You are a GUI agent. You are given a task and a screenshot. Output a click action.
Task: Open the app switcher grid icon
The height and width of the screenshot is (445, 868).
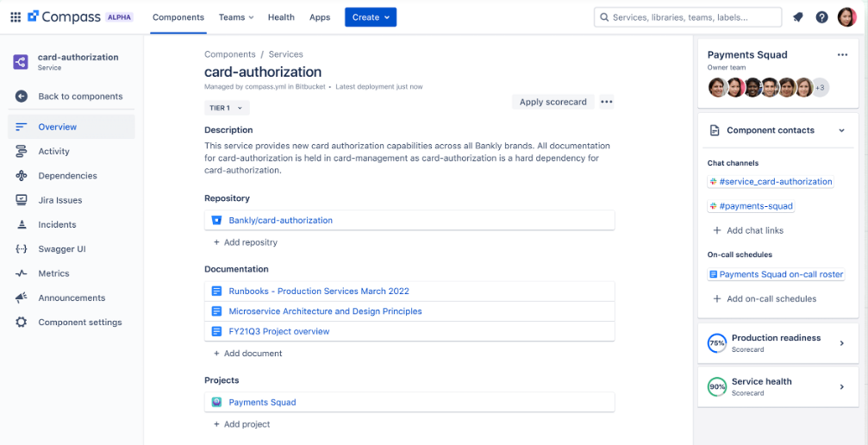click(x=16, y=17)
